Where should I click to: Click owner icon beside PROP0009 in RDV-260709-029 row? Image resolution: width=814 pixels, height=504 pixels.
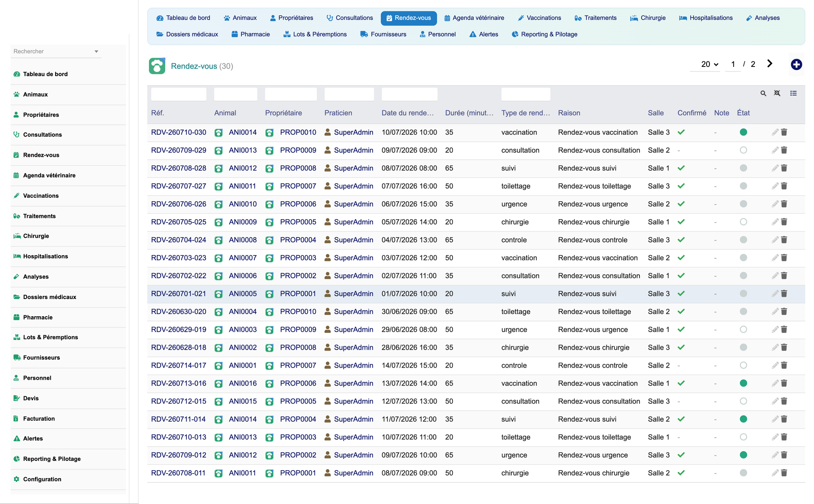269,151
